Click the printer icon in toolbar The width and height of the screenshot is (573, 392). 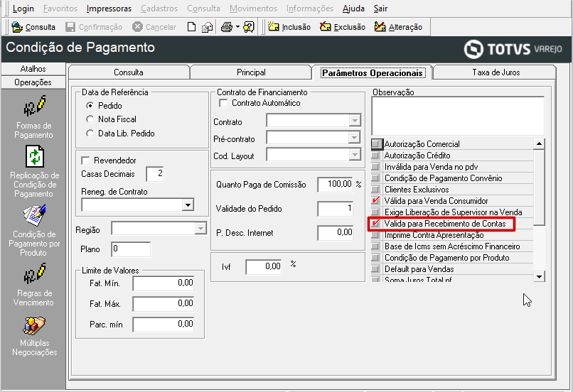click(x=227, y=27)
